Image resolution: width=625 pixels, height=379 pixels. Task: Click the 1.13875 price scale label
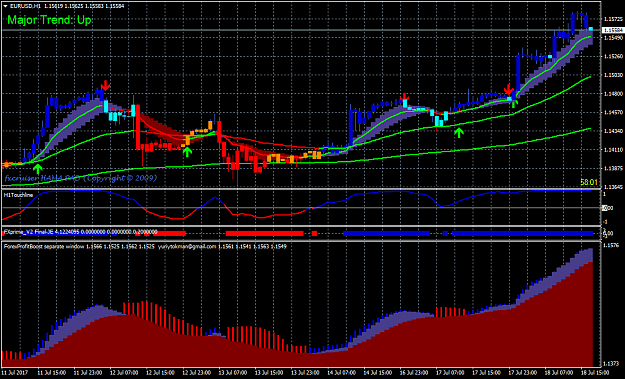(x=613, y=169)
